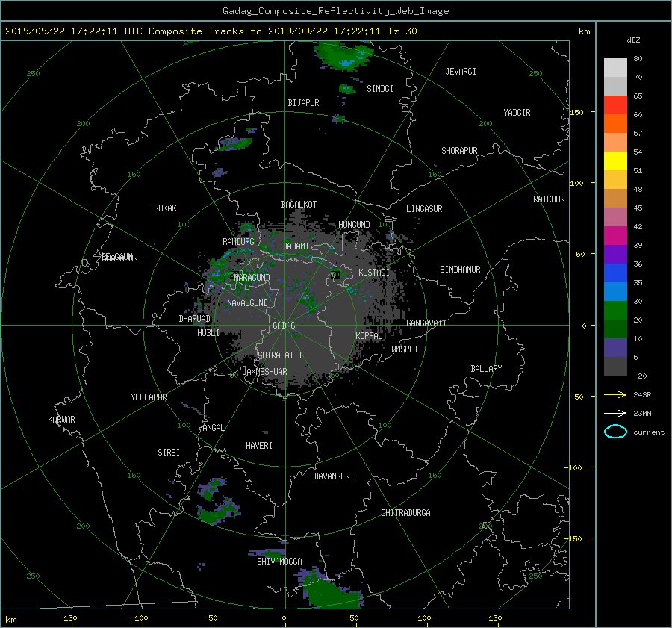
Task: Click the dBZ legend heading
Action: pos(633,40)
